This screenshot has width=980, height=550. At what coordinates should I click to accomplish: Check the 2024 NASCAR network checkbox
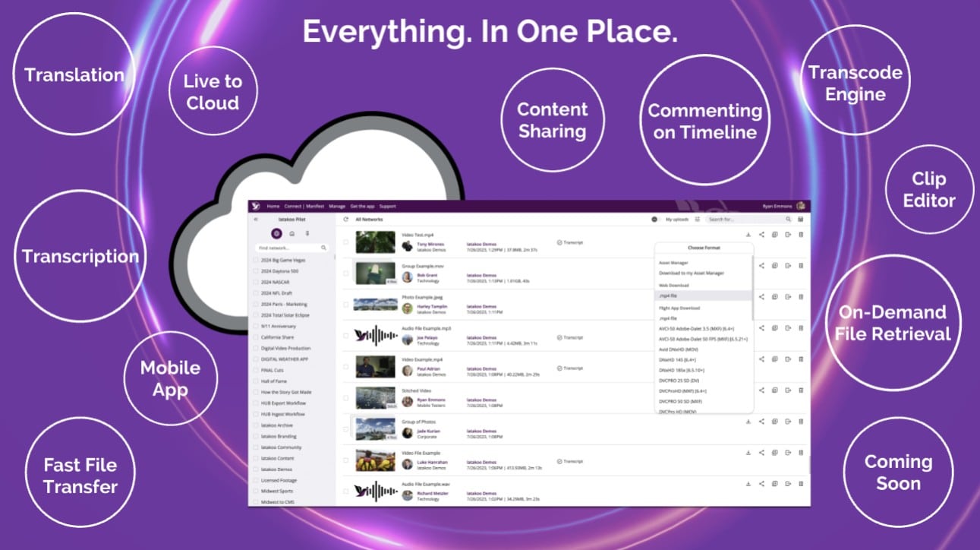(x=256, y=282)
